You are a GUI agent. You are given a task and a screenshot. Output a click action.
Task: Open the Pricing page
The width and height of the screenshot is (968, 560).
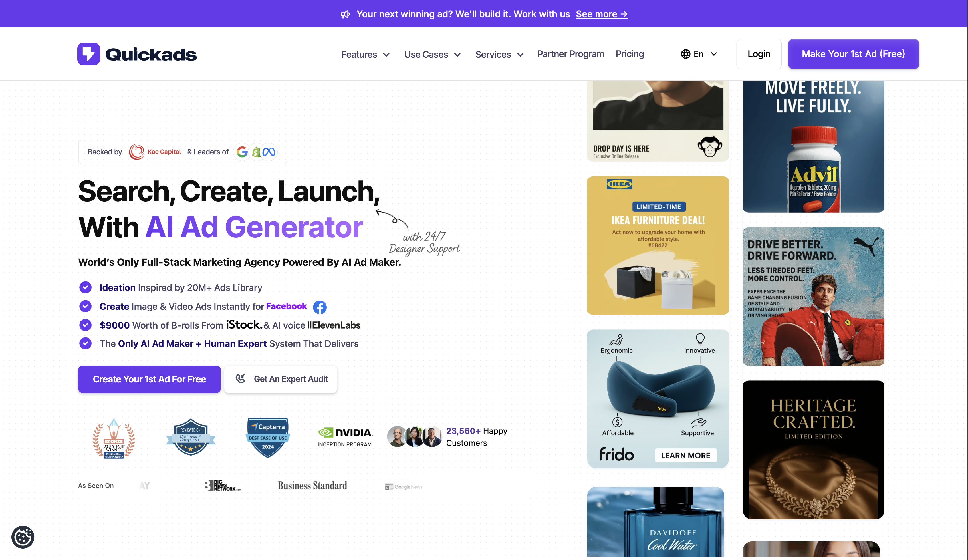click(630, 54)
